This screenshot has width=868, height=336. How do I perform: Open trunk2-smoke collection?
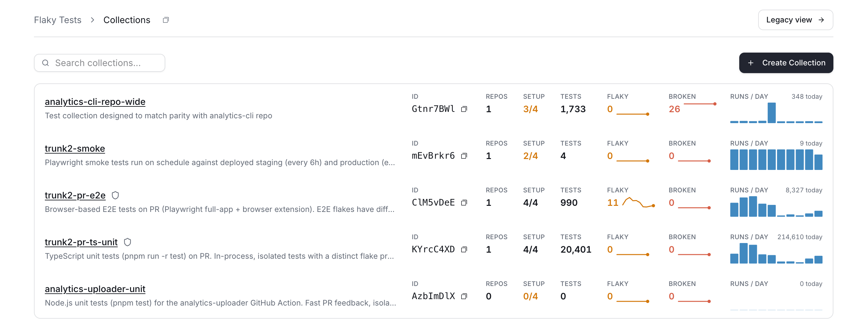coord(75,148)
